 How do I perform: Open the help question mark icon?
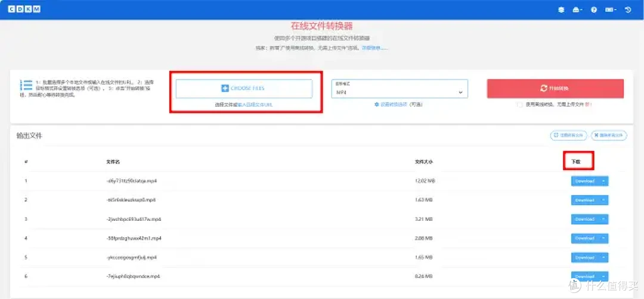[594, 10]
